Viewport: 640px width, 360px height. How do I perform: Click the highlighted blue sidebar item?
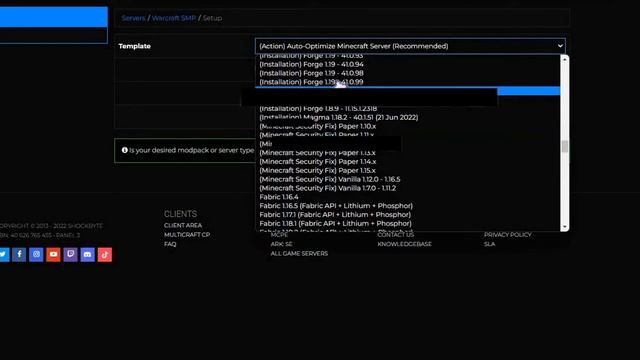53,17
